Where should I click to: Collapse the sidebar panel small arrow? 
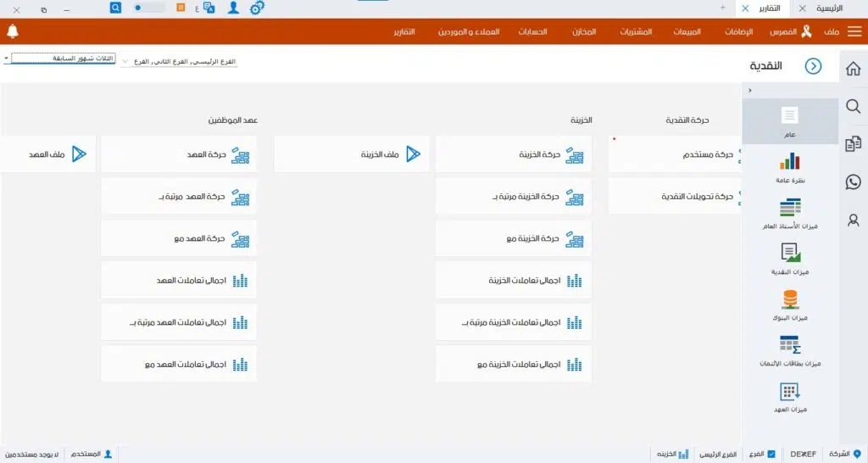click(x=750, y=90)
